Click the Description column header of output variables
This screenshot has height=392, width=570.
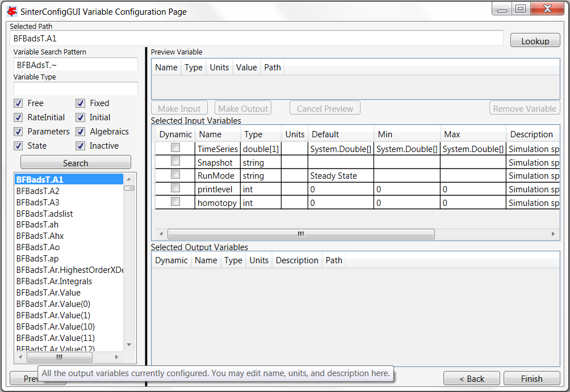[297, 260]
